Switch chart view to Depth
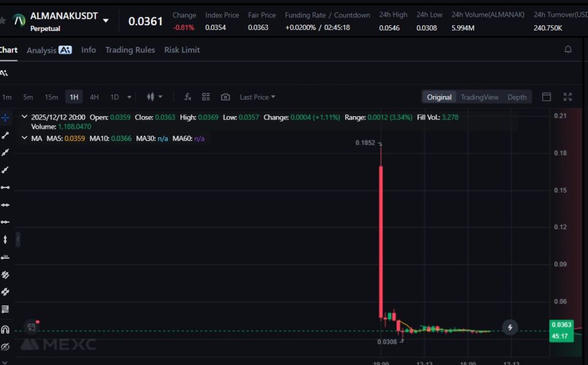 click(x=517, y=97)
